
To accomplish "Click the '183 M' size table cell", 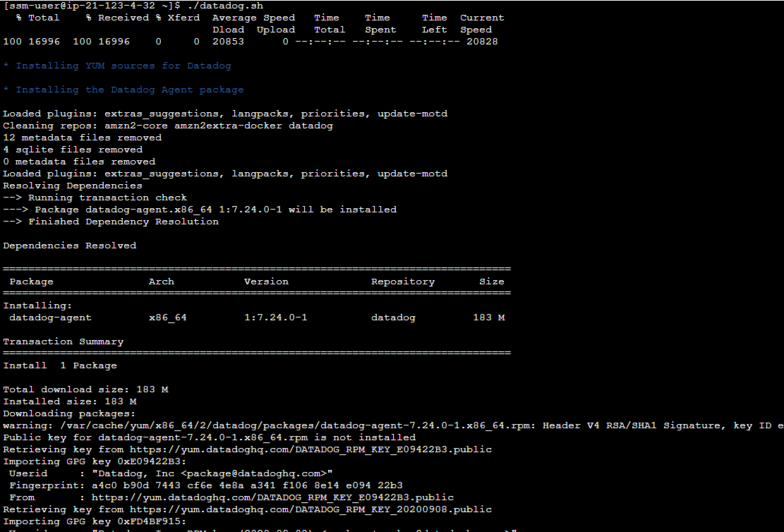I will pyautogui.click(x=489, y=318).
